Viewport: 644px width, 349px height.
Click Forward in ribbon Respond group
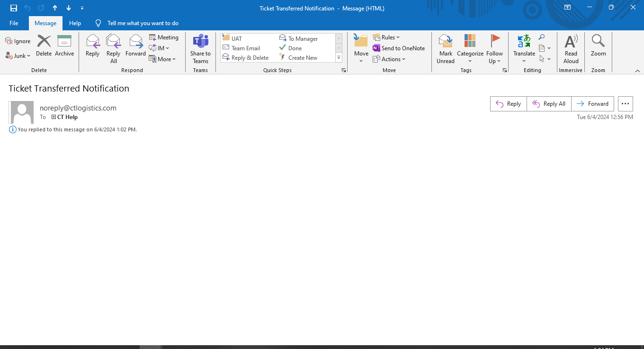(135, 43)
